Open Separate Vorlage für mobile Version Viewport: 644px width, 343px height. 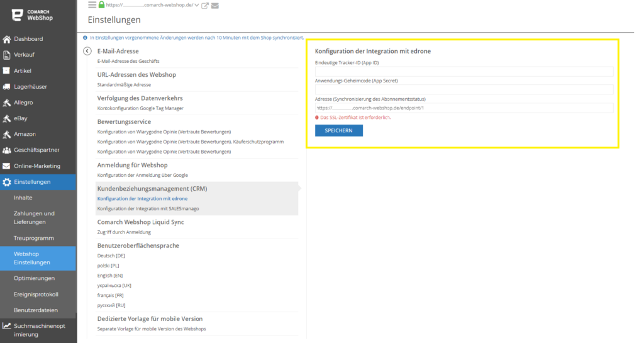(152, 329)
